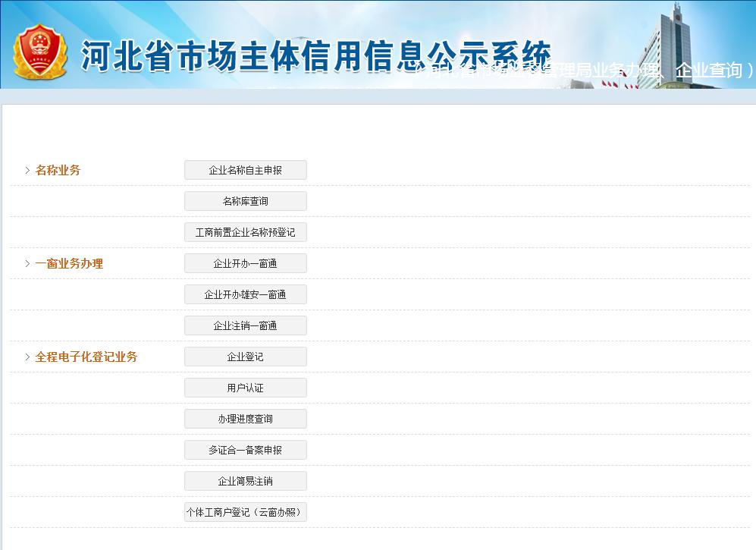Open 名称库查询
The image size is (756, 550).
tap(245, 201)
